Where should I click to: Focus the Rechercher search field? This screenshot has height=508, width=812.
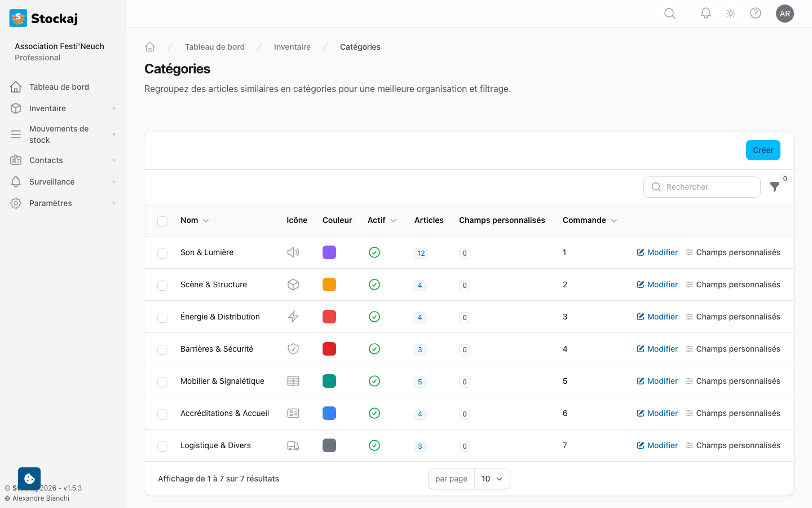702,187
